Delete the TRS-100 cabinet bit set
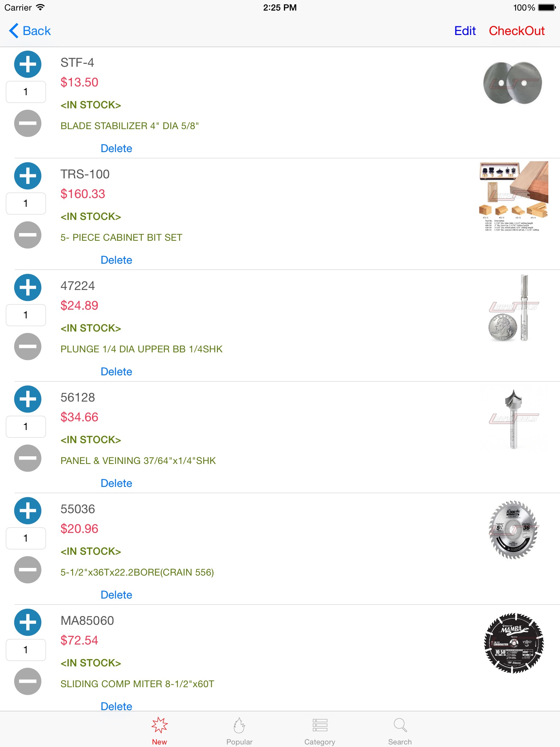Image resolution: width=560 pixels, height=747 pixels. click(116, 260)
